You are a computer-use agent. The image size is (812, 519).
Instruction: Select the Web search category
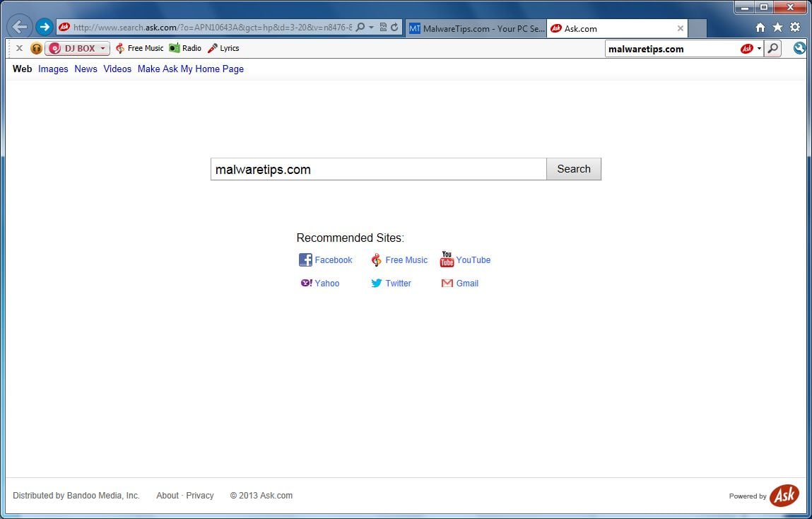coord(23,69)
